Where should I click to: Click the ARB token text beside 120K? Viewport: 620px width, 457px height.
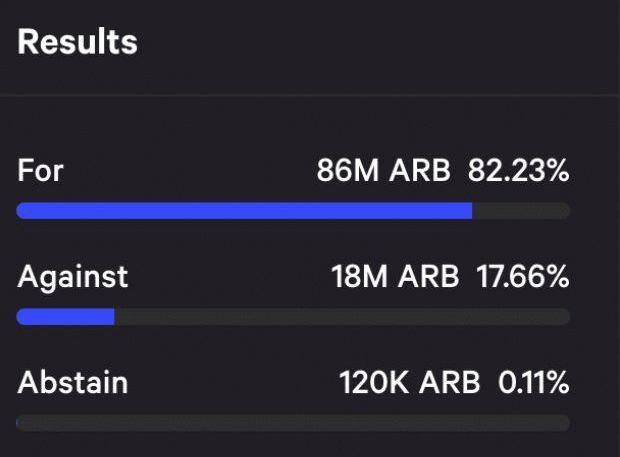[x=450, y=382]
